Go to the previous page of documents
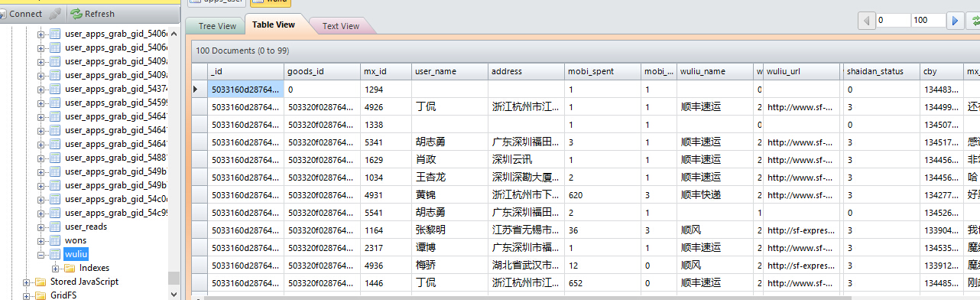The height and width of the screenshot is (300, 980). (866, 21)
